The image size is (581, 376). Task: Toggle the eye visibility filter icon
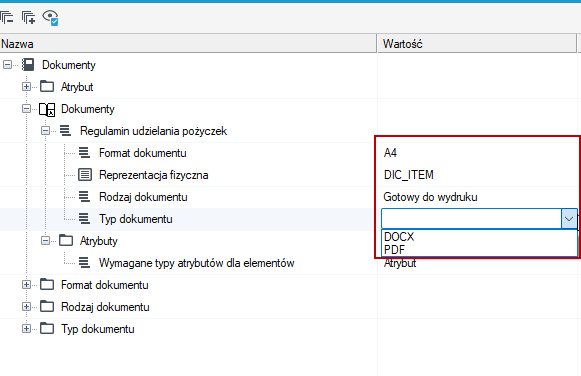tap(50, 17)
